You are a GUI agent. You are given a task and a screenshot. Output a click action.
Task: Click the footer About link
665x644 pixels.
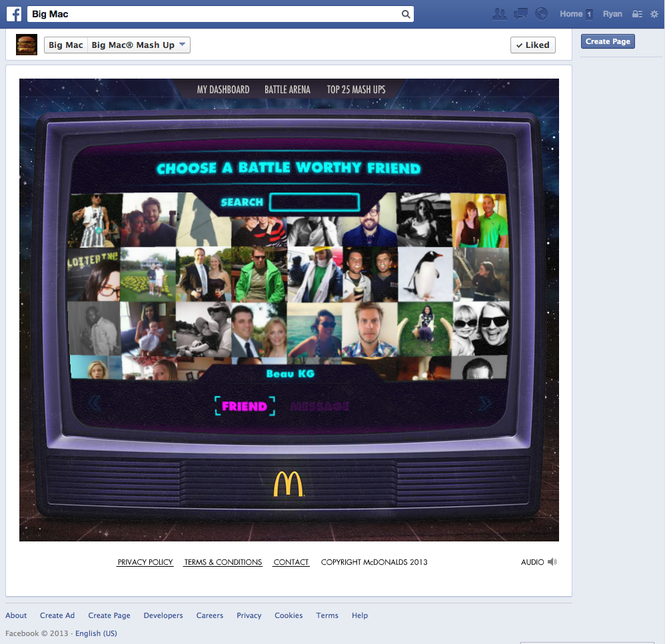16,615
